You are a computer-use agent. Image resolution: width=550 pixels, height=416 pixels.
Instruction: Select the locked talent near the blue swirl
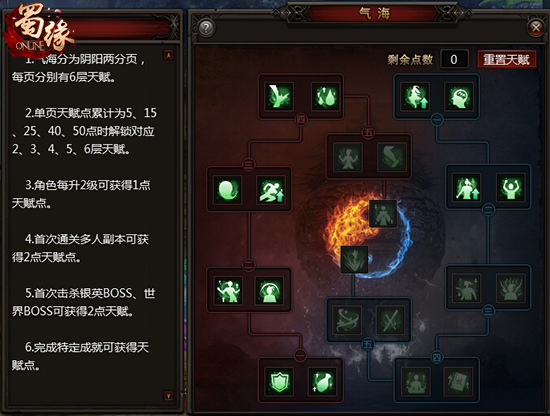pyautogui.click(x=383, y=214)
